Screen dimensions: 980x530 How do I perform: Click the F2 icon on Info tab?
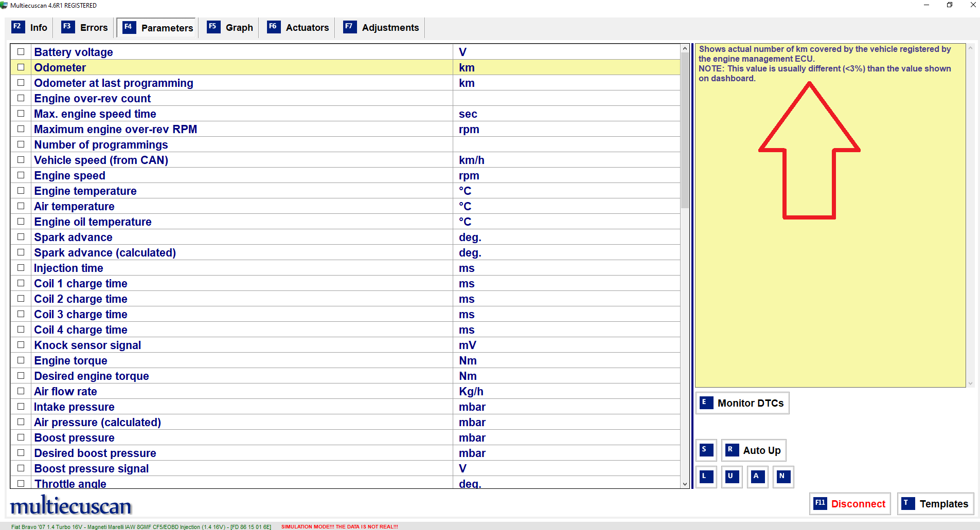click(x=17, y=27)
